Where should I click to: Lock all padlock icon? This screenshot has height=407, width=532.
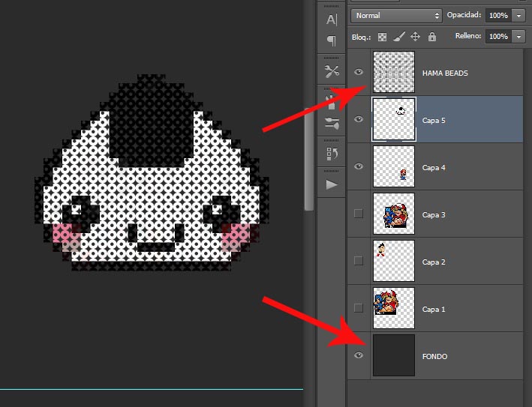(x=432, y=37)
